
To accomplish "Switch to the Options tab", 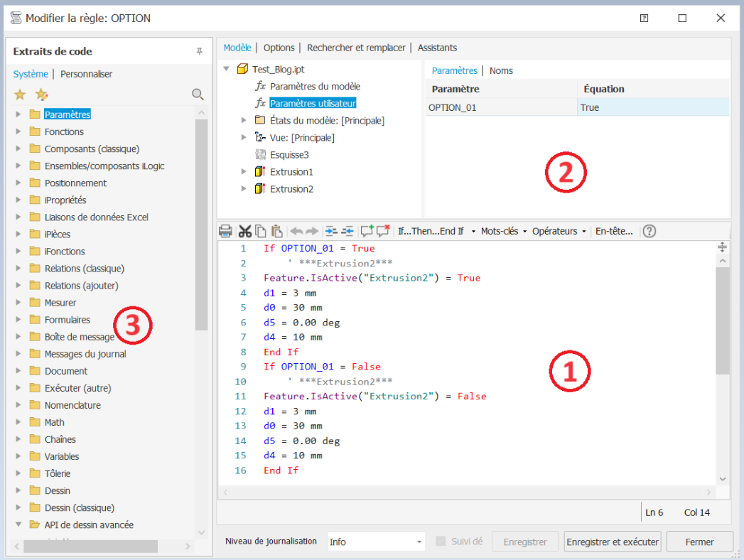I will (279, 48).
